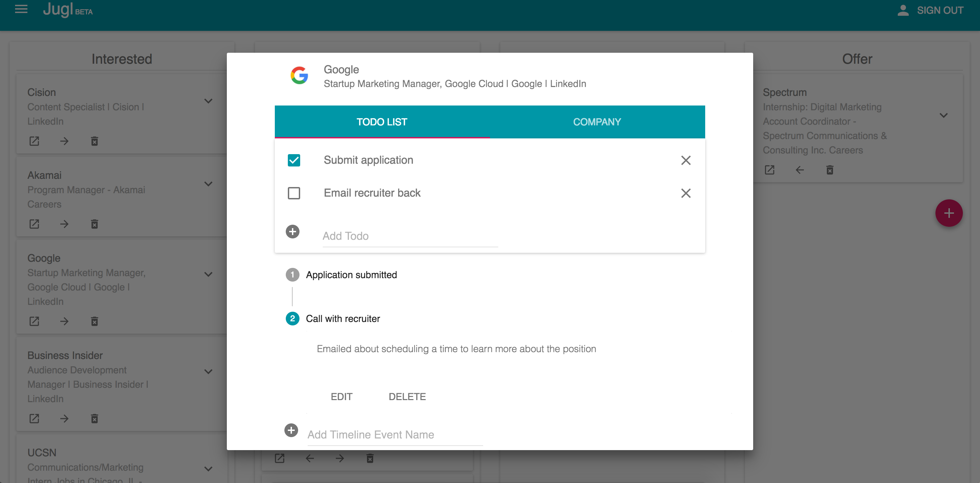
Task: Click plus icon beside Add Timeline Event
Action: (x=291, y=430)
